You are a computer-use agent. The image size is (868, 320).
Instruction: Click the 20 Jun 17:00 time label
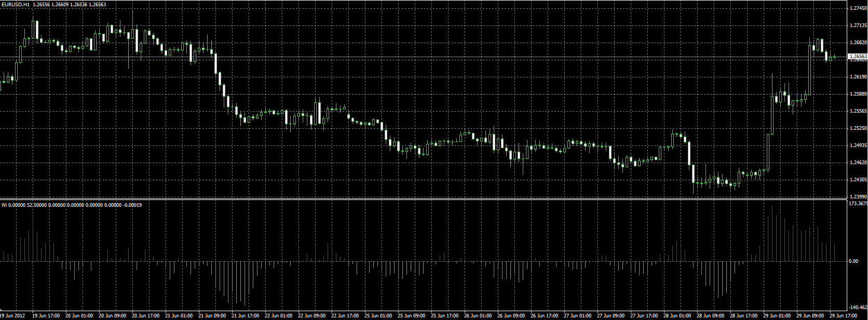(146, 316)
